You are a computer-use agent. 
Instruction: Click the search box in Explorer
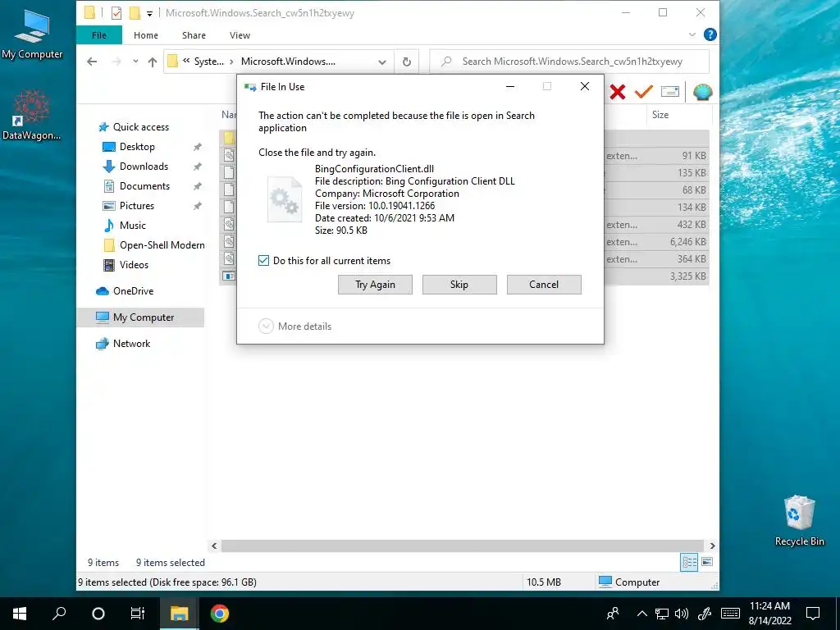(x=570, y=62)
